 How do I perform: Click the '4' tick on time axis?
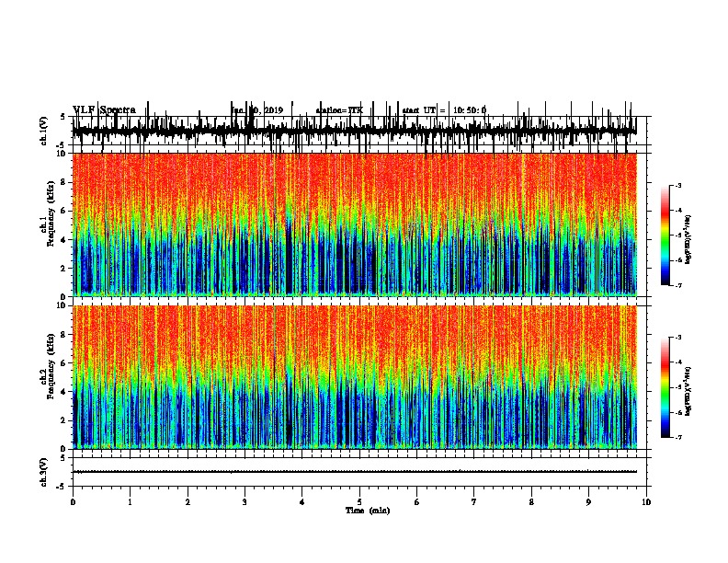301,502
